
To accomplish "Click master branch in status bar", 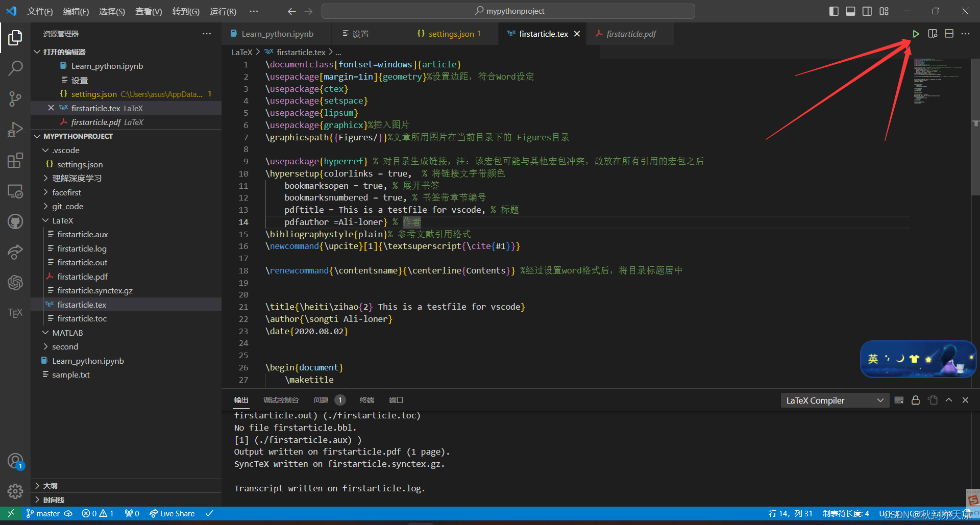I will pyautogui.click(x=43, y=513).
